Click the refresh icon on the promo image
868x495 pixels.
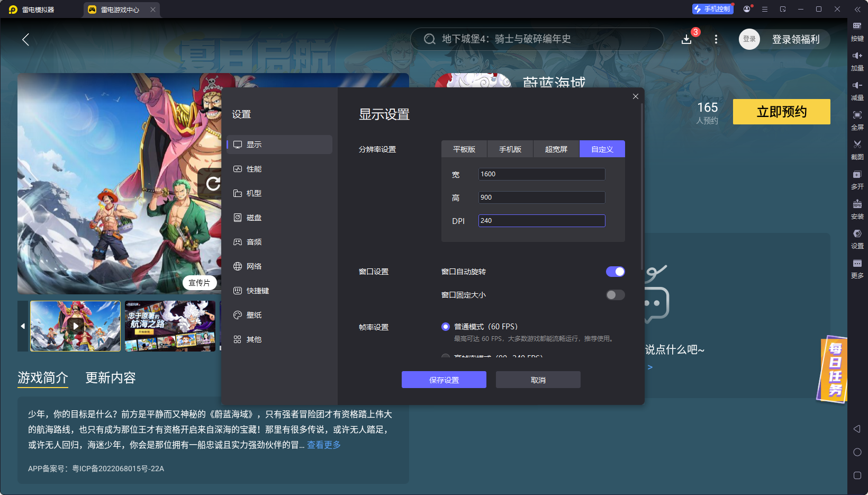tap(213, 184)
